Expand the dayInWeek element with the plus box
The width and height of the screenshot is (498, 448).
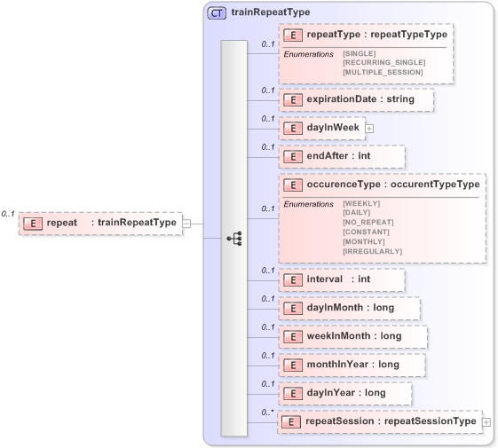[369, 129]
